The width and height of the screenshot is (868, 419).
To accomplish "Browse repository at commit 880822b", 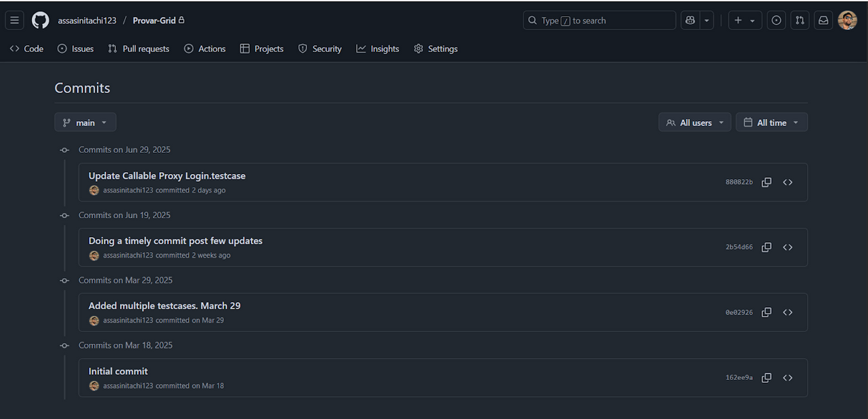I will pos(787,183).
